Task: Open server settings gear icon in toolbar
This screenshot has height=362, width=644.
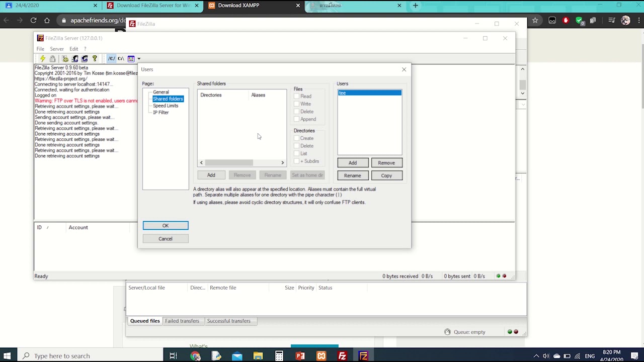Action: pyautogui.click(x=65, y=59)
